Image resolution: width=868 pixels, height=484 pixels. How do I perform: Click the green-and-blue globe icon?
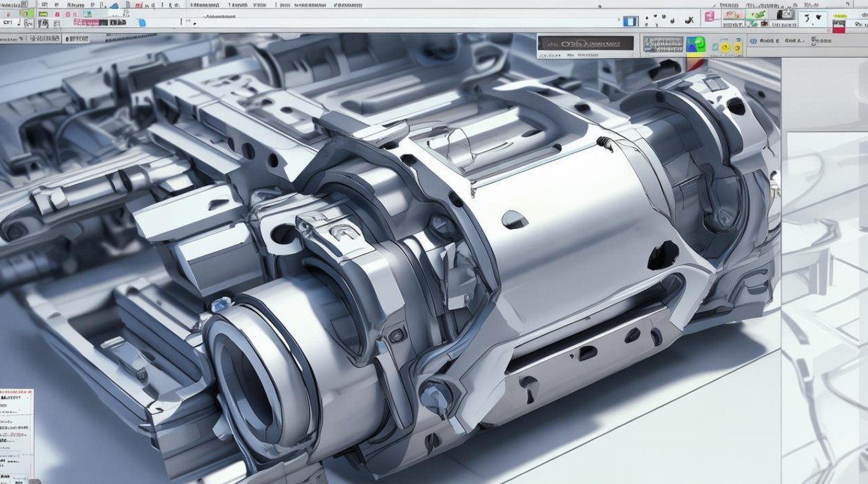tap(696, 45)
